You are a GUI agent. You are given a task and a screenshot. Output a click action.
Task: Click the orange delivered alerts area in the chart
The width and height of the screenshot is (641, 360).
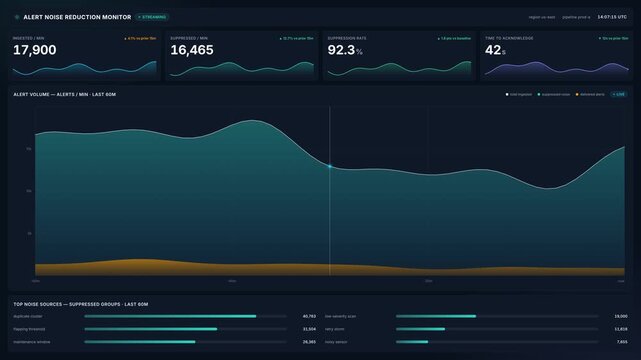[330, 269]
